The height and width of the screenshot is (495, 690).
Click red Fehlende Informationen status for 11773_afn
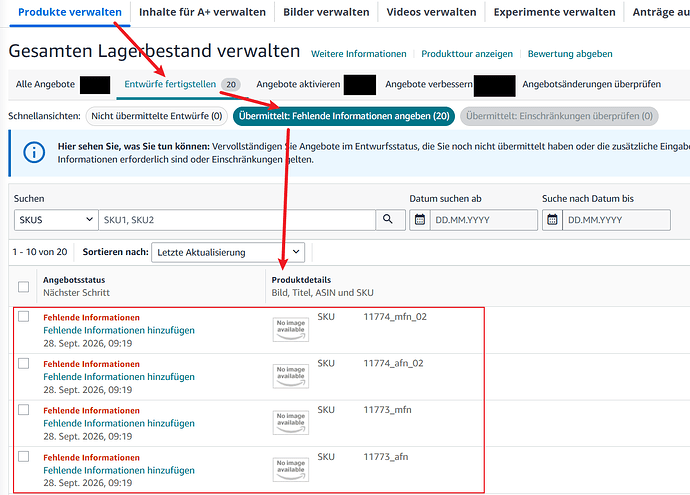(x=92, y=458)
